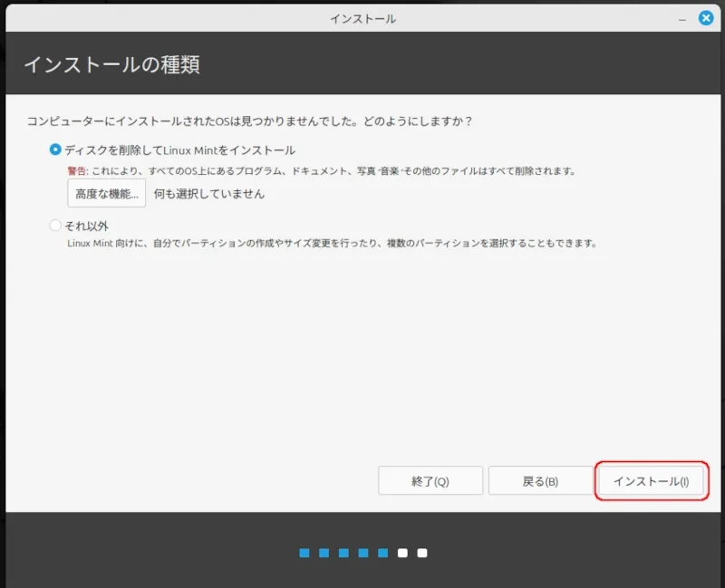Click the 'インストールの種類' page heading
The height and width of the screenshot is (588, 725).
111,65
